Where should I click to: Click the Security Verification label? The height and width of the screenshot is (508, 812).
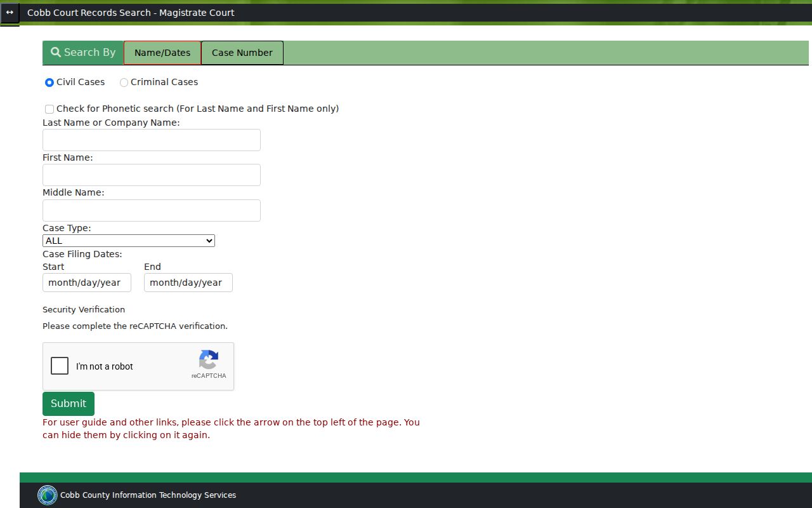[84, 310]
